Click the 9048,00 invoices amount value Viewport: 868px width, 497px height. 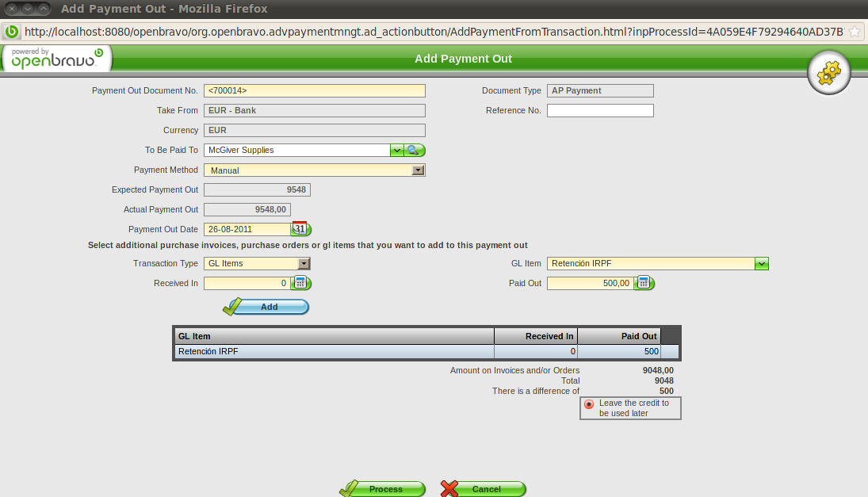pyautogui.click(x=658, y=370)
